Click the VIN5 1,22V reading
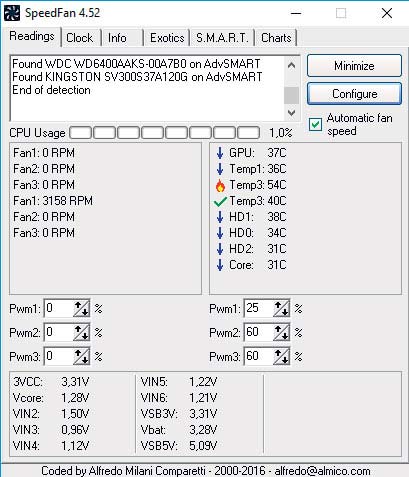This screenshot has height=477, width=409. [x=179, y=382]
